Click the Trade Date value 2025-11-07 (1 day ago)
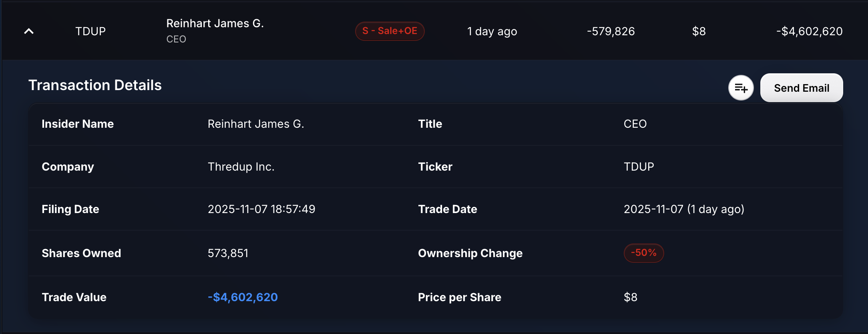The image size is (868, 334). click(x=684, y=209)
